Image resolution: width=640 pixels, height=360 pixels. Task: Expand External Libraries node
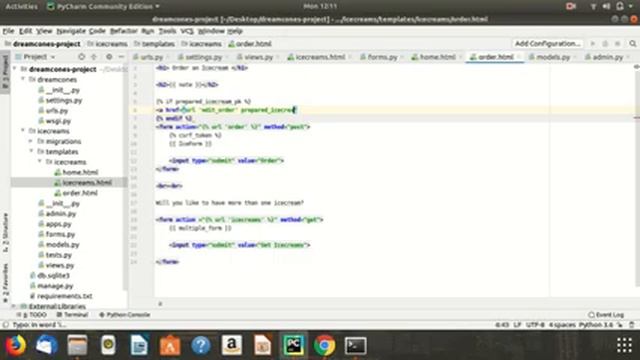[x=14, y=306]
